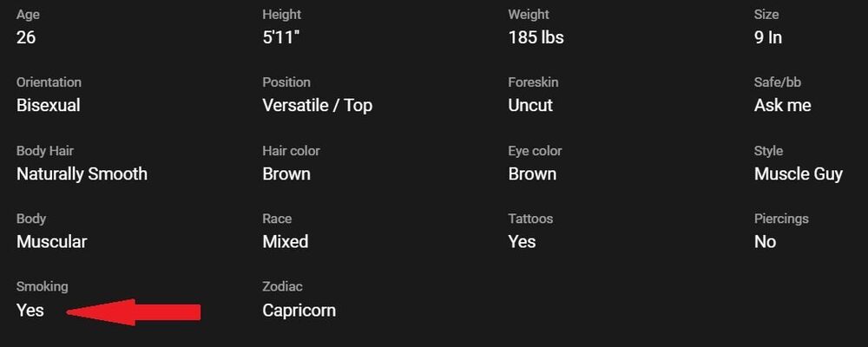
Task: Click the red arrow pointing at Smoking
Action: click(135, 311)
